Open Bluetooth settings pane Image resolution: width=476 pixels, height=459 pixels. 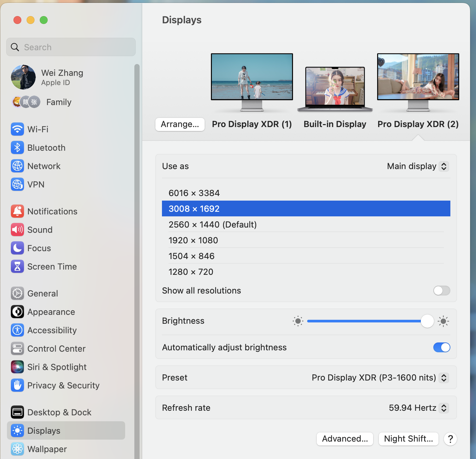(66, 148)
